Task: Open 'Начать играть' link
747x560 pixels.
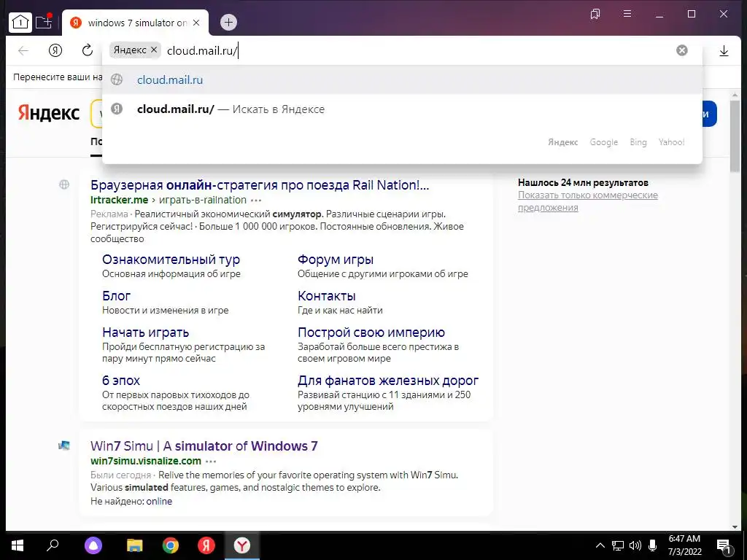Action: [145, 332]
